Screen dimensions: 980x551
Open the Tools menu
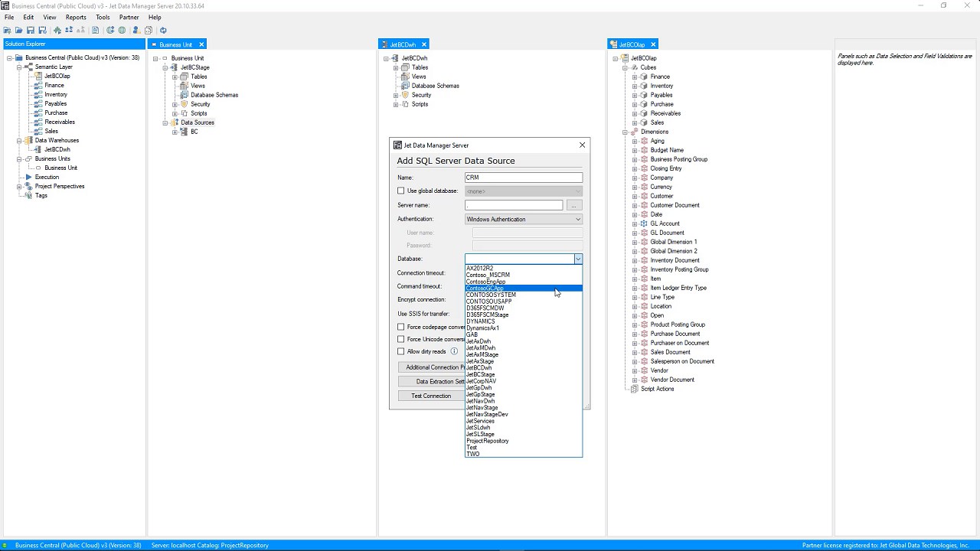click(103, 17)
